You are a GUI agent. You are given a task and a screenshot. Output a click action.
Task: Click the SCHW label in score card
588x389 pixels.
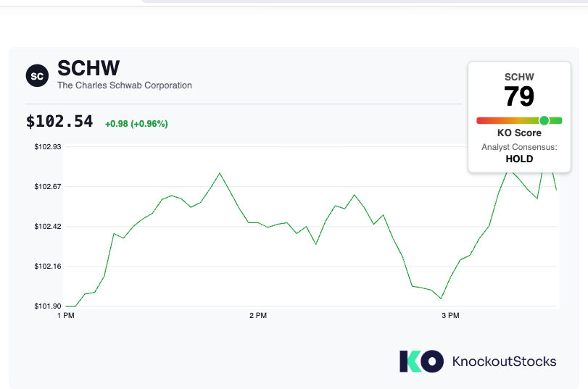click(519, 77)
